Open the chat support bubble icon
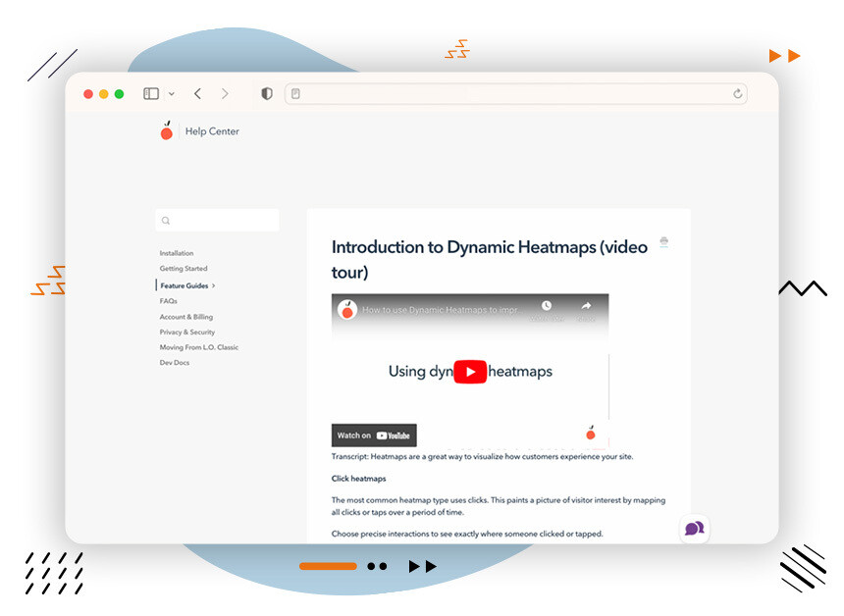The height and width of the screenshot is (616, 844). pos(695,529)
